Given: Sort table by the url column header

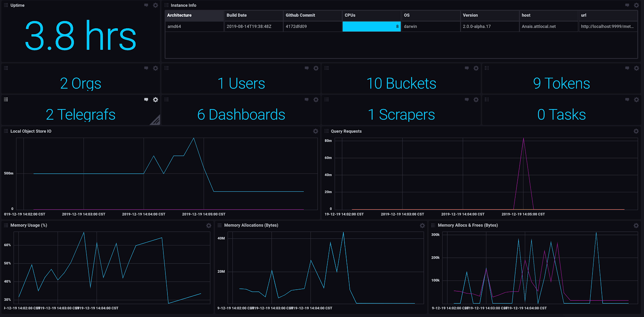Looking at the screenshot, I should click(x=608, y=15).
